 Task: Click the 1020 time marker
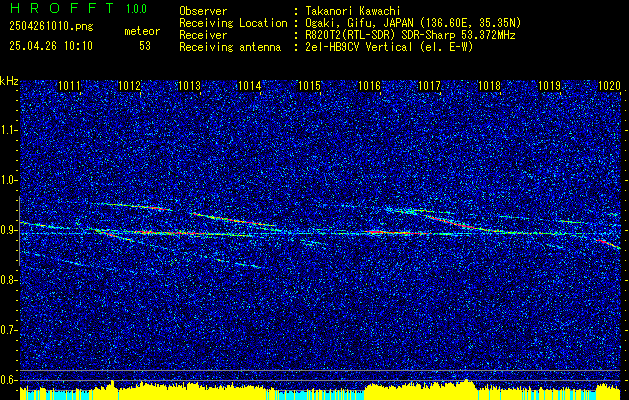610,86
